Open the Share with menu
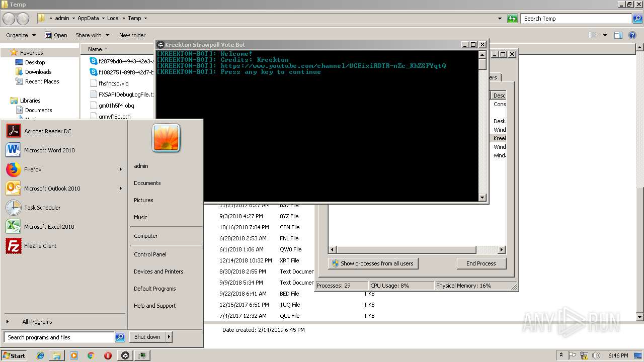The height and width of the screenshot is (362, 644). pos(93,35)
